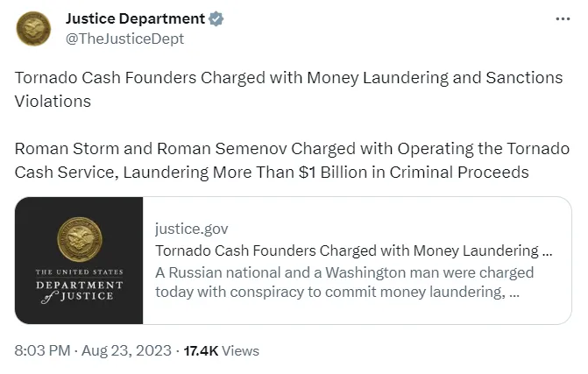This screenshot has width=588, height=374.
Task: Click the tweet line naming Roman Storm
Action: point(292,147)
